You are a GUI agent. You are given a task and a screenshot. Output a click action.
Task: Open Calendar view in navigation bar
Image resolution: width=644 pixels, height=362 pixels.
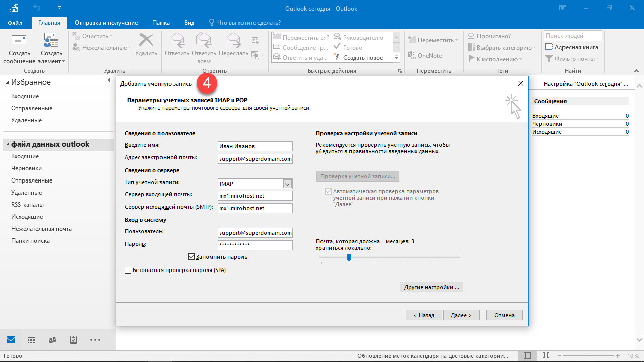31,340
